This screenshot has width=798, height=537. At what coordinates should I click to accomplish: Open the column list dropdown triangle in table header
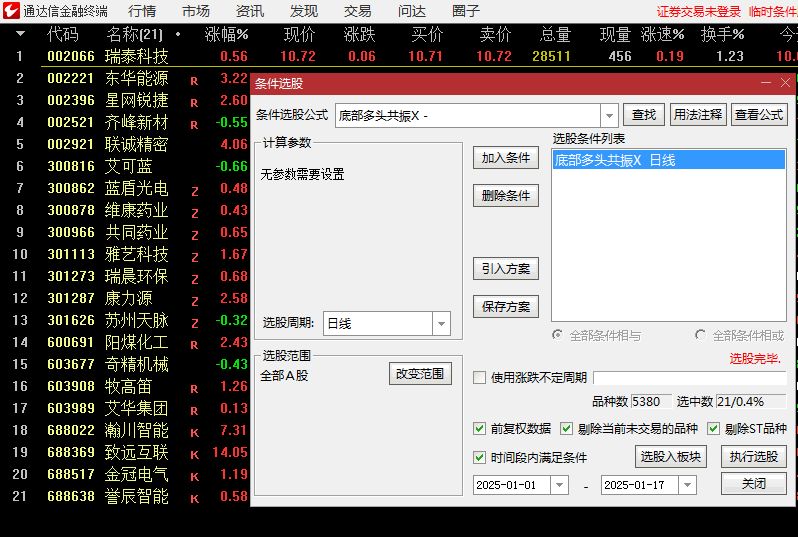[x=20, y=34]
